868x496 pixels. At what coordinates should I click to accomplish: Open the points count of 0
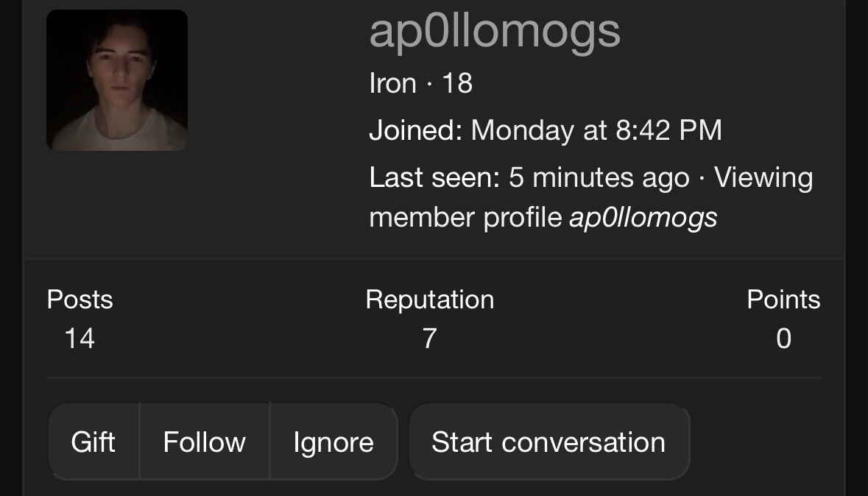[783, 338]
